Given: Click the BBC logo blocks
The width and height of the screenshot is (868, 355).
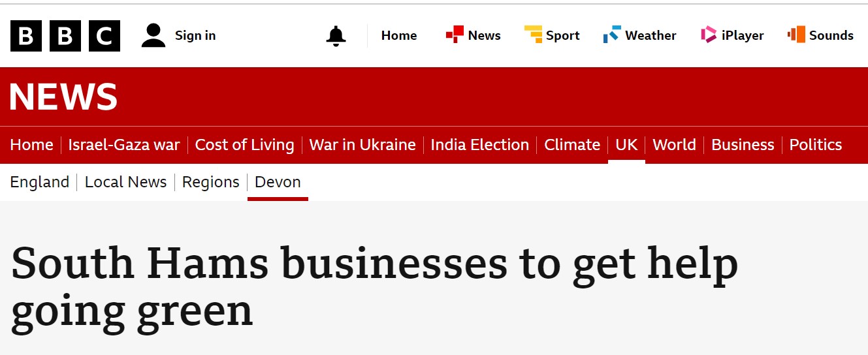Looking at the screenshot, I should (x=65, y=36).
